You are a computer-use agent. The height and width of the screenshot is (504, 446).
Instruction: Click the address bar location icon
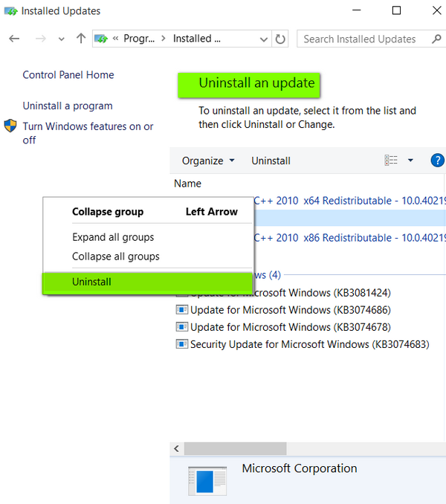click(101, 39)
